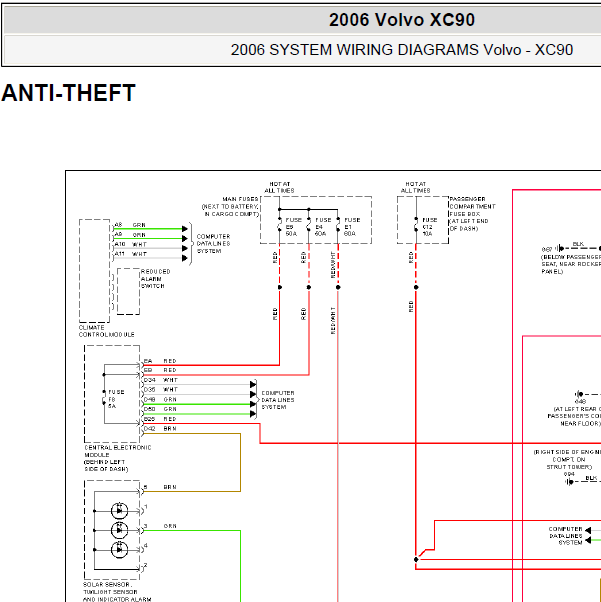Click the 'FUSE 10A' label
Viewport: 601px width, 602px height.
tap(430, 227)
